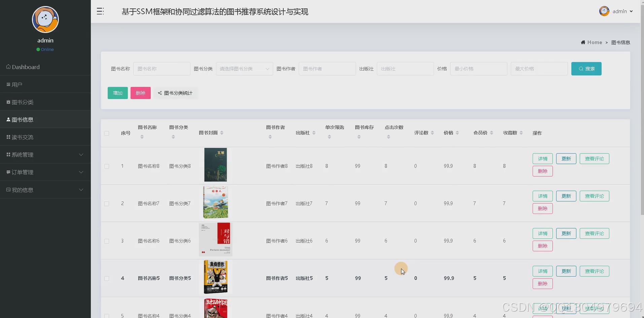Click the large admin profile avatar in sidebar
The image size is (644, 318).
tap(45, 20)
